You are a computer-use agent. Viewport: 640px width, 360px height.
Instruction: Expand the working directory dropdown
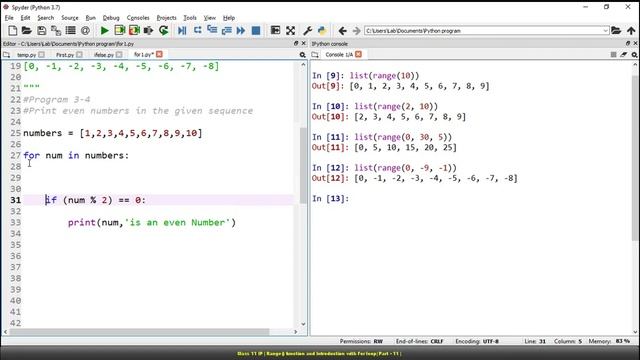605,31
